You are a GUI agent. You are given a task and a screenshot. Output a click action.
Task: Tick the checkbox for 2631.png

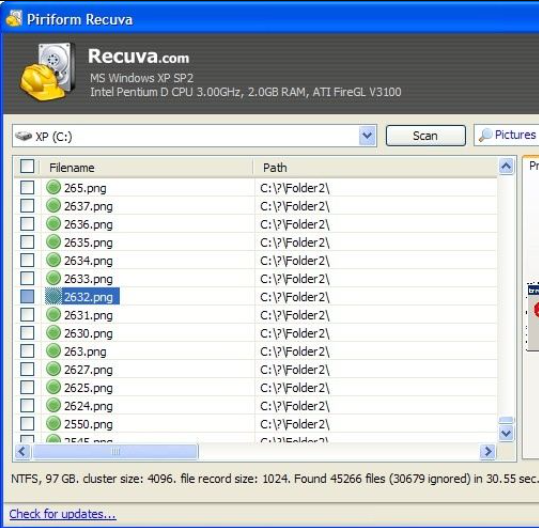(x=27, y=315)
